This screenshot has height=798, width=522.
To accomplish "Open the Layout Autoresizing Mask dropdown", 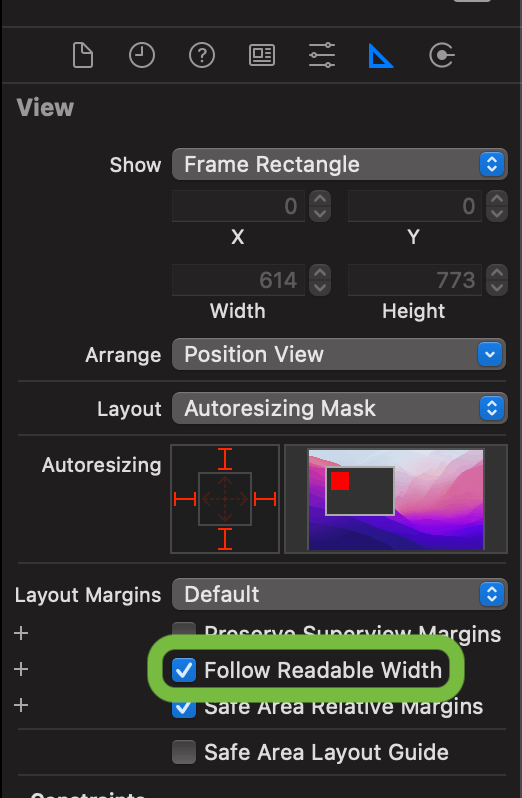I will click(x=340, y=408).
